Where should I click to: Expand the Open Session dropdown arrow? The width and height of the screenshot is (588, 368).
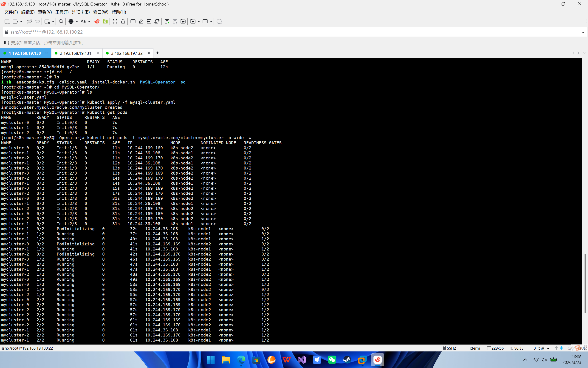21,22
